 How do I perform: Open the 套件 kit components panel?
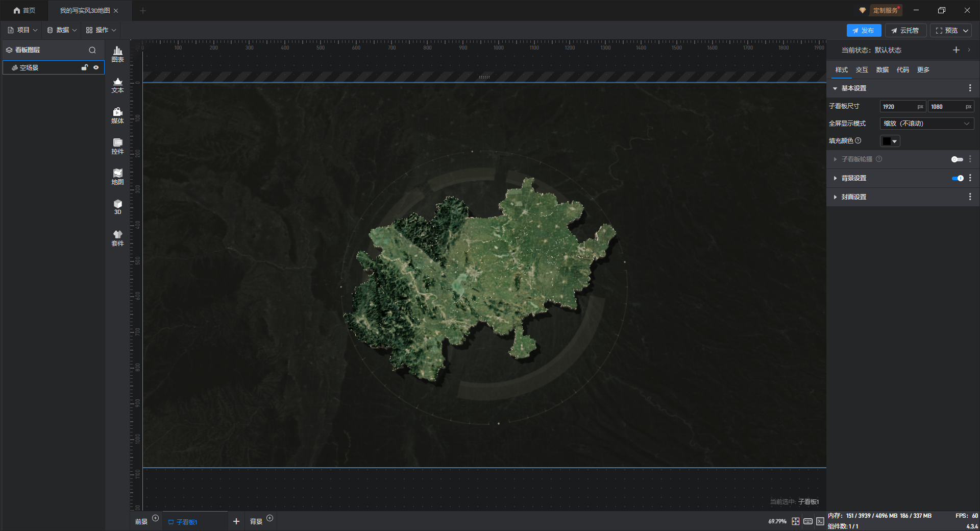coord(117,238)
